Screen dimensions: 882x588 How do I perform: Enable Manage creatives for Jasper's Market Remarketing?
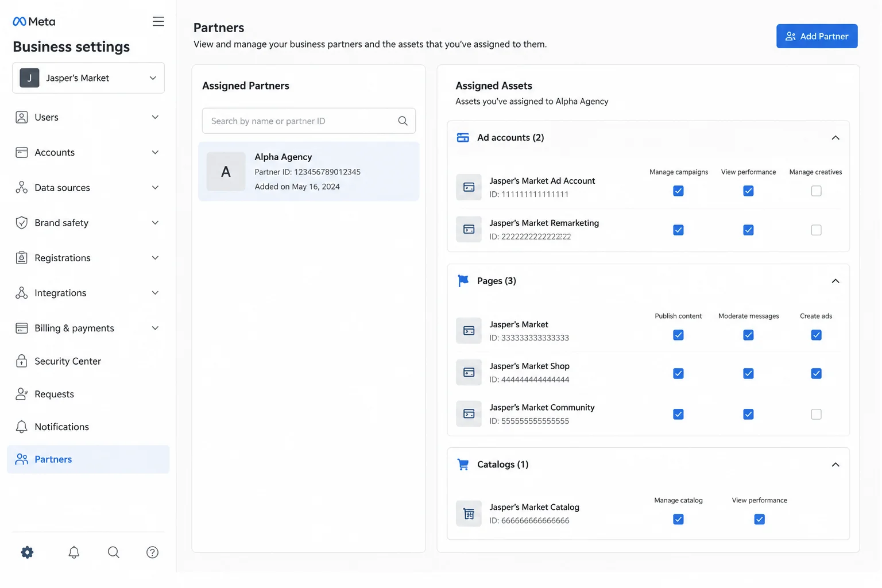pos(816,230)
